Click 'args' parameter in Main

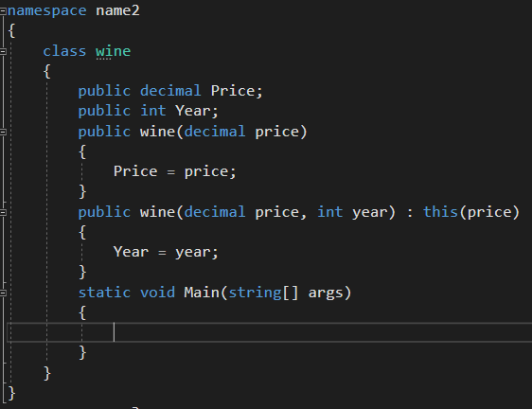click(326, 293)
